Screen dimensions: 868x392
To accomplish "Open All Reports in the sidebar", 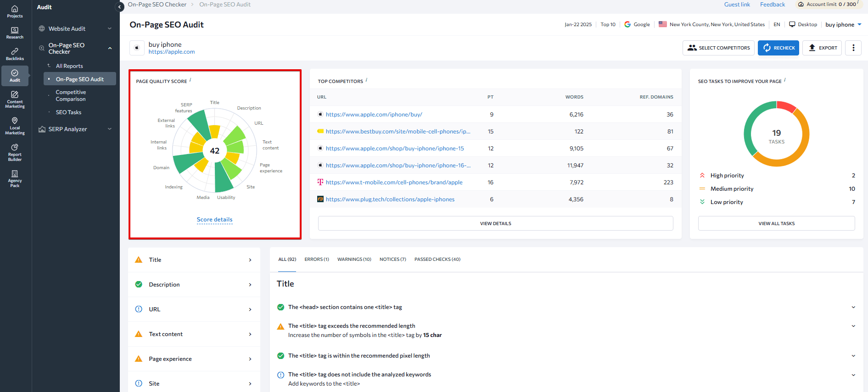I will pos(69,66).
